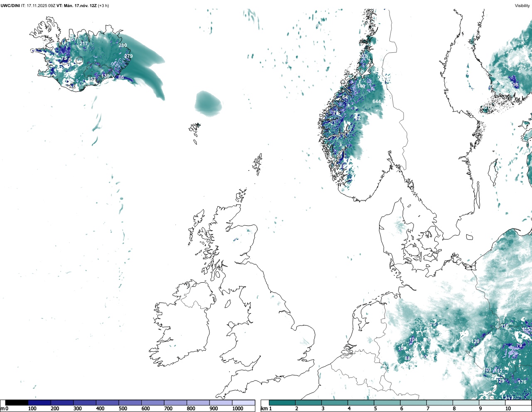
Task: Click the issue time 17.11.2025 09Z
Action: pyautogui.click(x=41, y=6)
